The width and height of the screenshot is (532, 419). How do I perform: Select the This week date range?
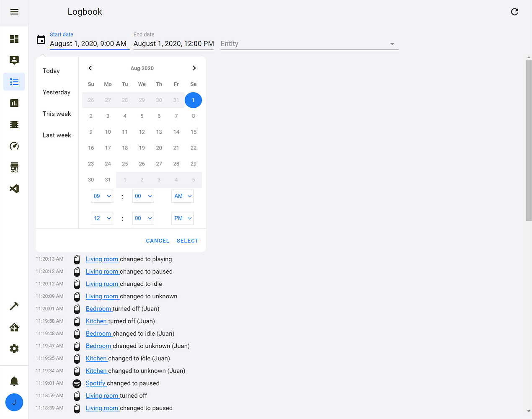point(57,114)
